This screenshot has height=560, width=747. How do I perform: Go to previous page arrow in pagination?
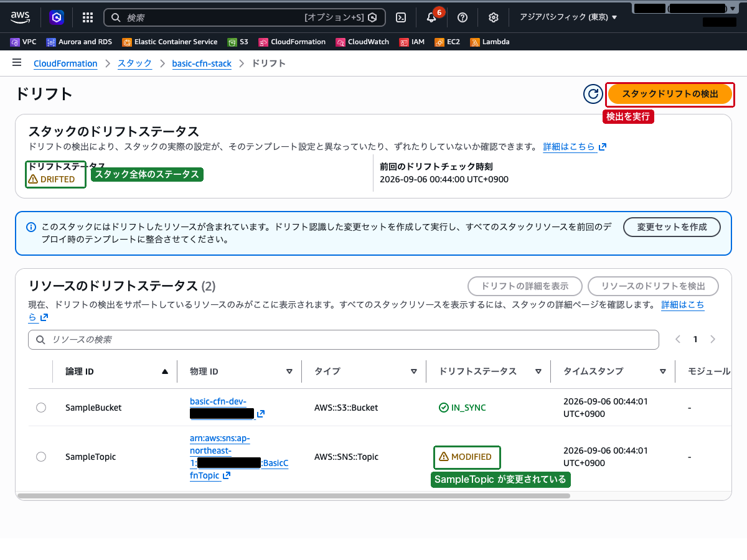679,339
